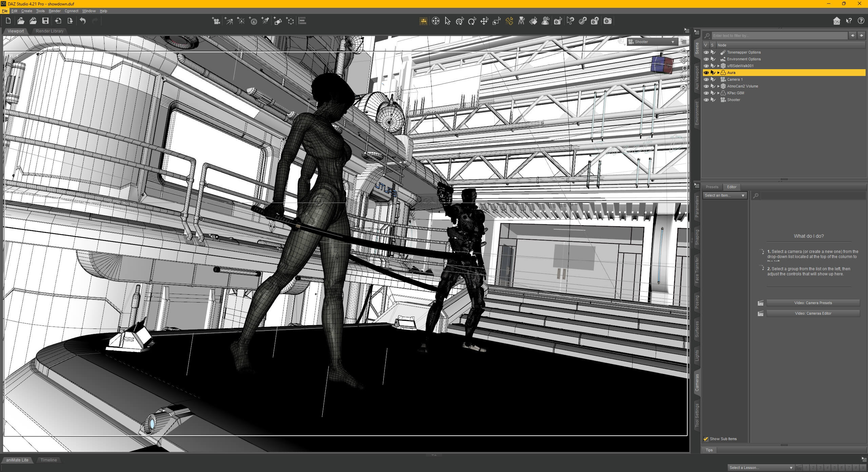Screen dimensions: 868x472
Task: Click the Undo arrow icon
Action: pyautogui.click(x=83, y=21)
